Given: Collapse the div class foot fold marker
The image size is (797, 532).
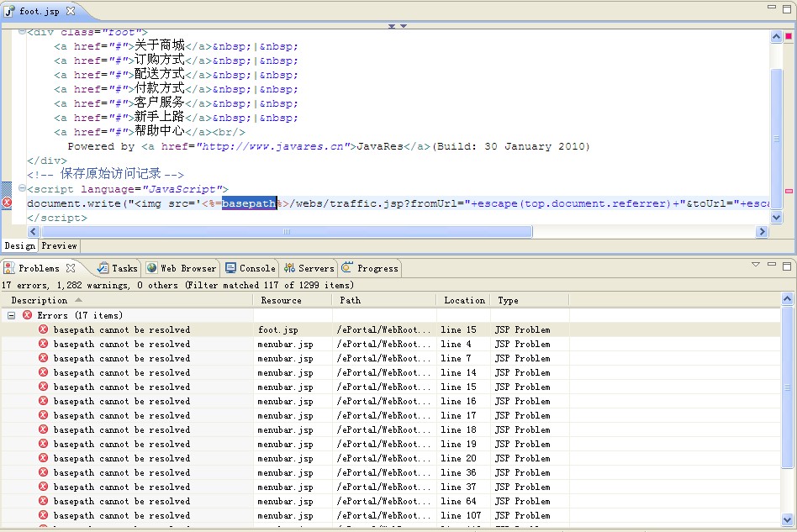Looking at the screenshot, I should click(22, 32).
